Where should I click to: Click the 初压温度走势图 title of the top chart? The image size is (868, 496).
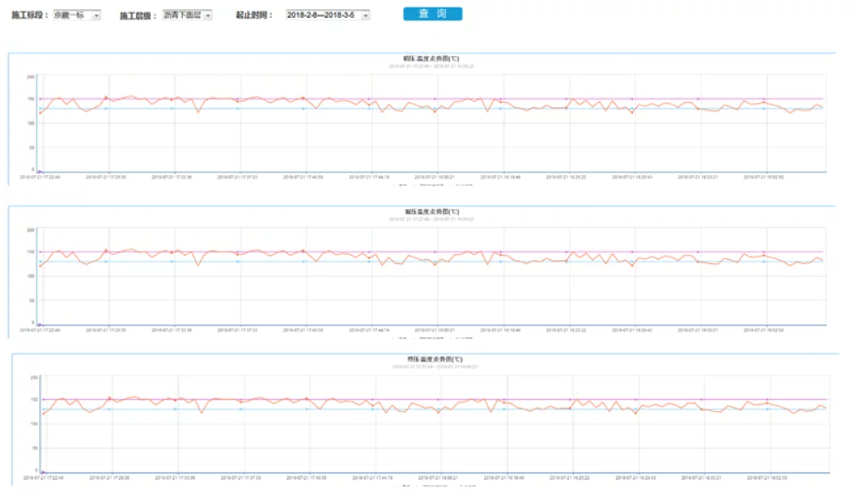[431, 58]
